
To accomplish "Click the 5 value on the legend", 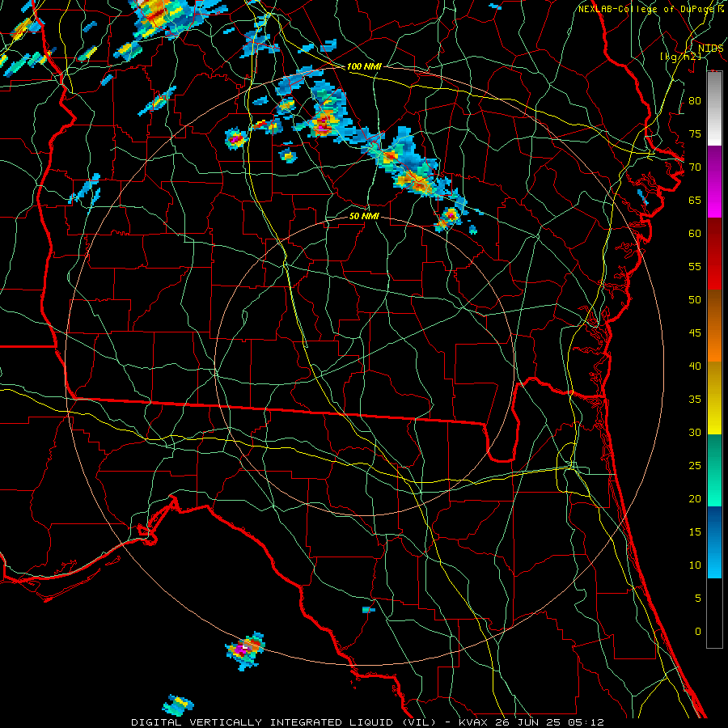I will [x=698, y=598].
